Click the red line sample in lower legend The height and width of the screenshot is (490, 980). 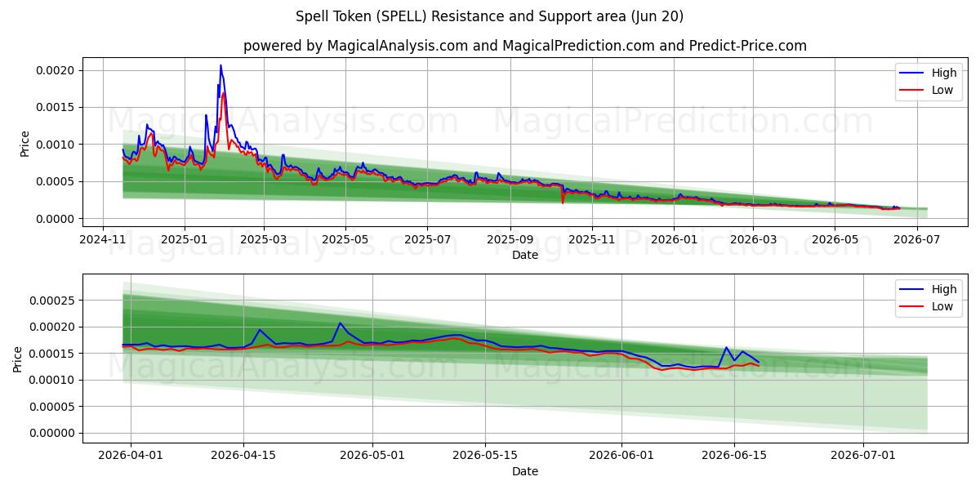[x=912, y=307]
